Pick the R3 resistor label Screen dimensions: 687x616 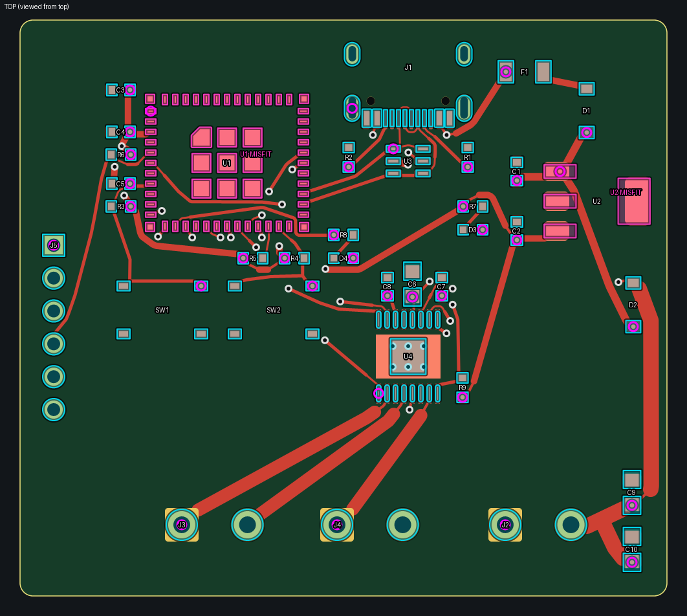(121, 207)
